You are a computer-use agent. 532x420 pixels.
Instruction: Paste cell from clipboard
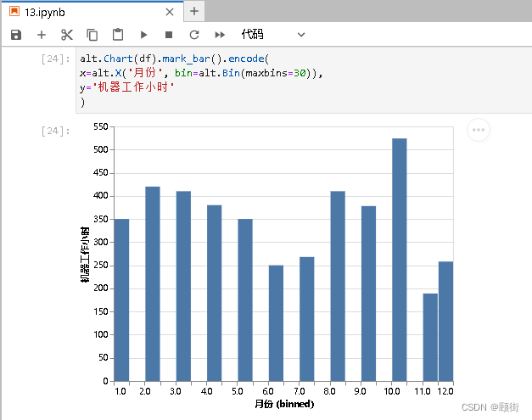point(118,35)
